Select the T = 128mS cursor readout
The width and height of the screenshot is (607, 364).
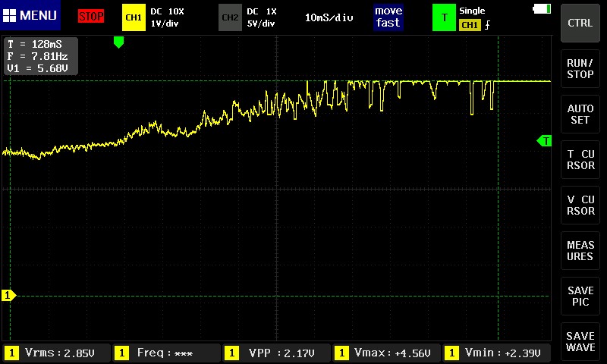point(34,44)
